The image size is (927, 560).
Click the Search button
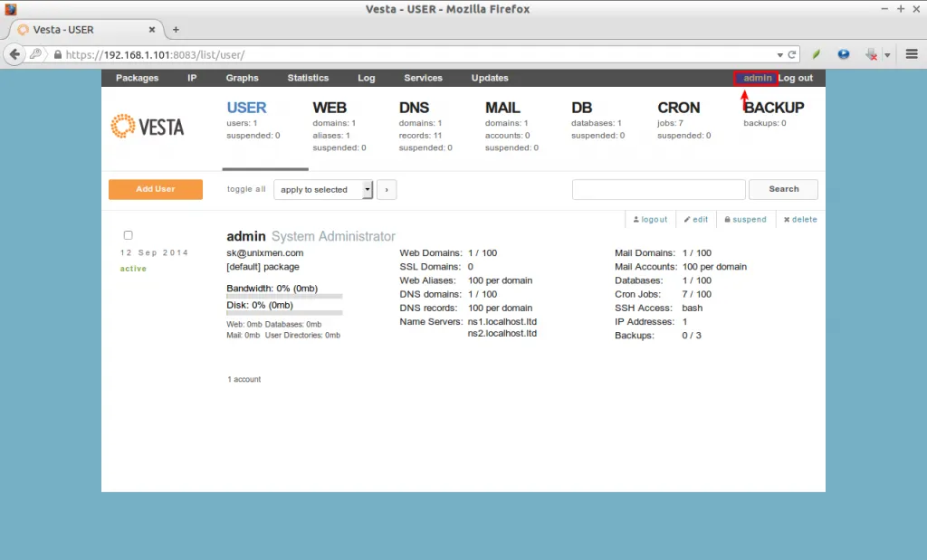pyautogui.click(x=783, y=189)
